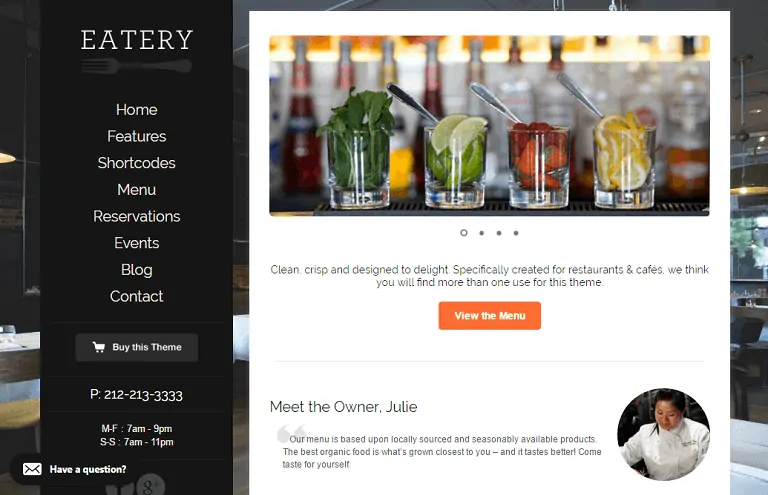
Task: Click the owner Julie's round photo
Action: (x=663, y=434)
